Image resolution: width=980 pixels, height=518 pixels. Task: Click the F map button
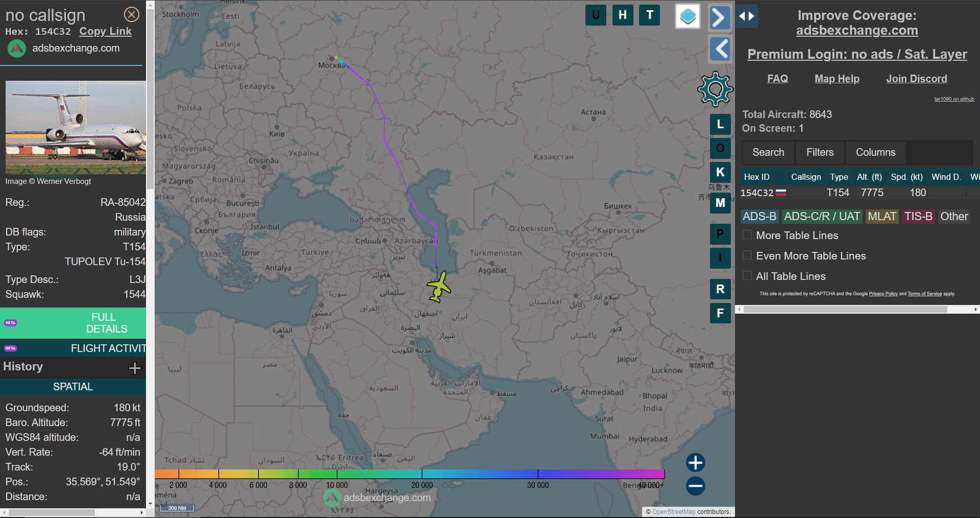720,313
